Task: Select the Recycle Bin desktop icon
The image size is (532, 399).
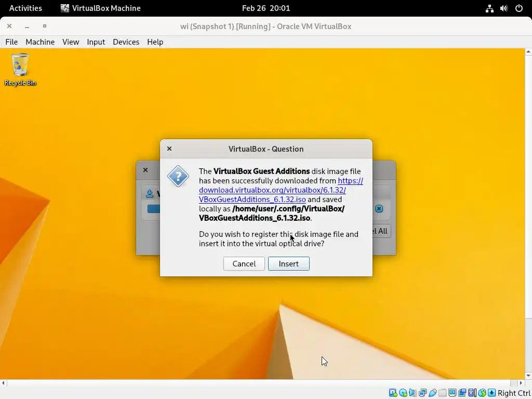Action: click(x=20, y=69)
